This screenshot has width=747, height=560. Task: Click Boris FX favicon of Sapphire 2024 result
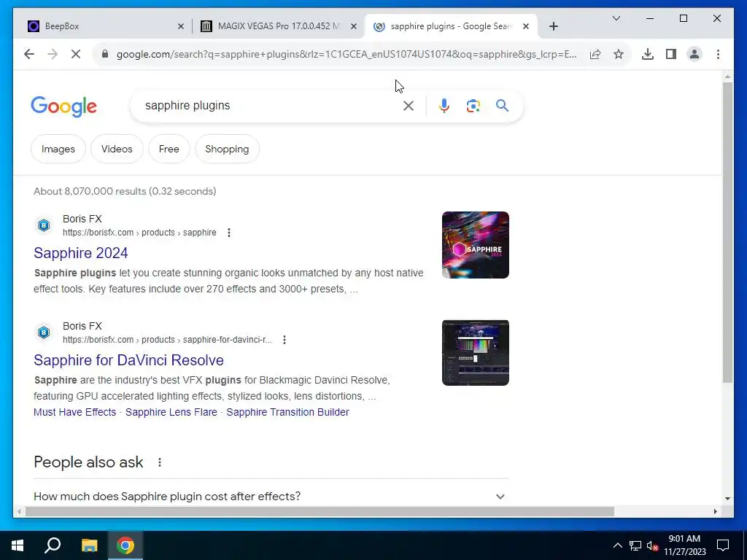[44, 225]
